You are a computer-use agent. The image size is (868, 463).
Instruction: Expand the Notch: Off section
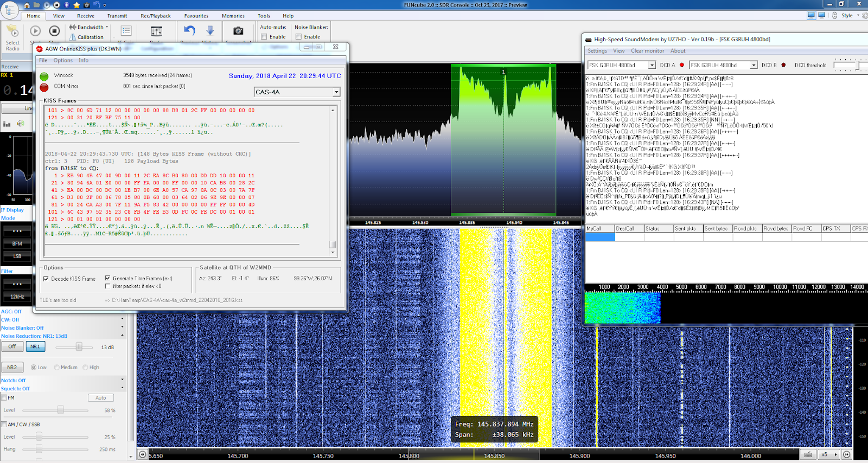click(122, 380)
